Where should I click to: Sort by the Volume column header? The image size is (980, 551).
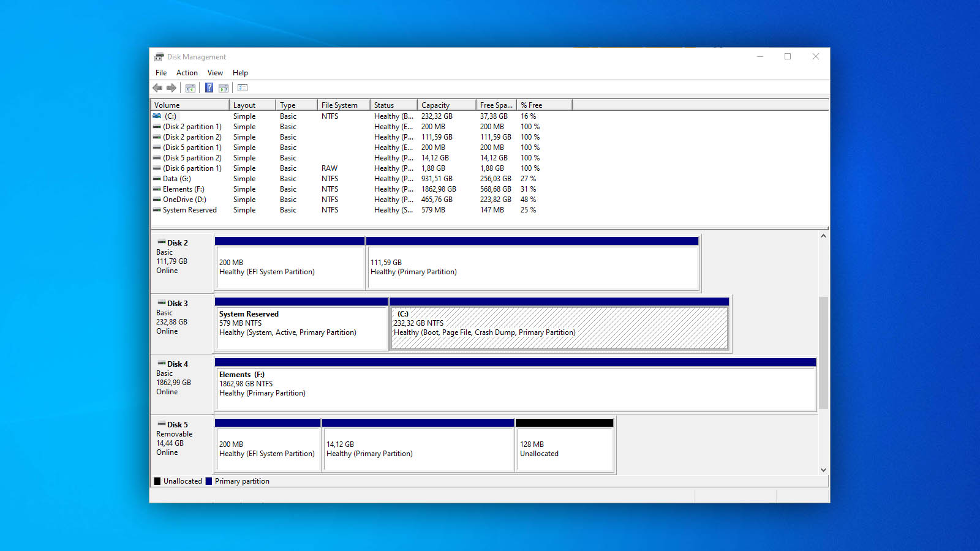[x=190, y=105]
